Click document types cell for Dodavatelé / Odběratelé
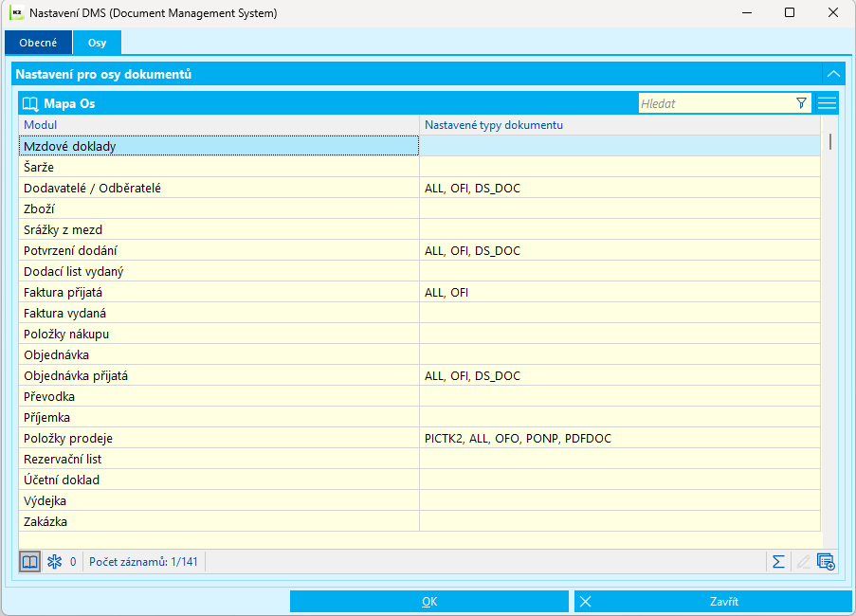856x616 pixels. tap(620, 188)
